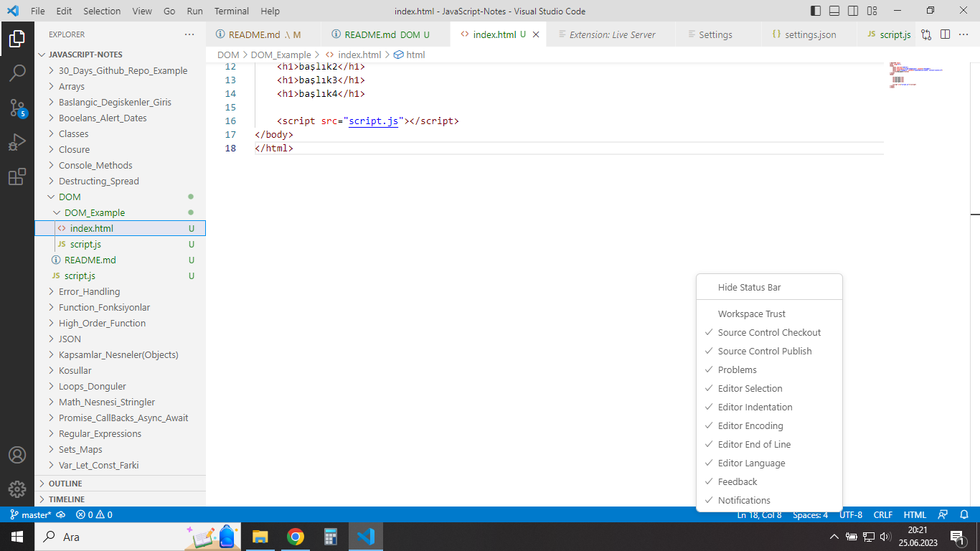Open notifications bell in status bar
This screenshot has height=551, width=980.
tap(965, 514)
